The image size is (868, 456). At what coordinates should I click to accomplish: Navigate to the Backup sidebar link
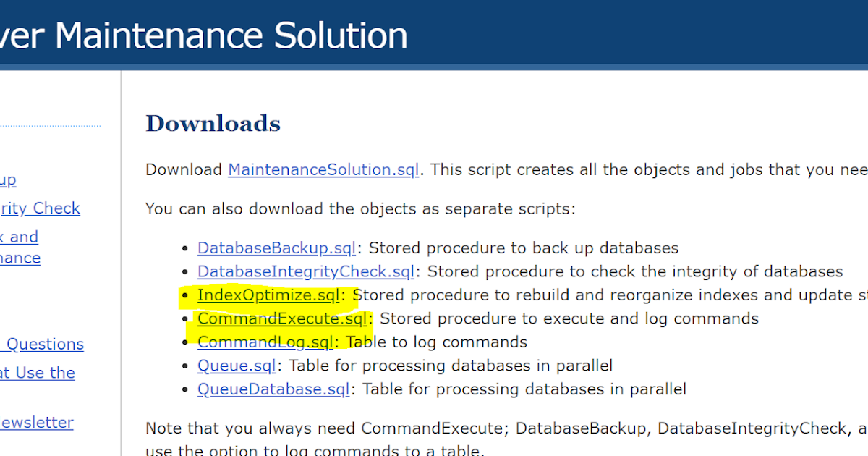[7, 180]
